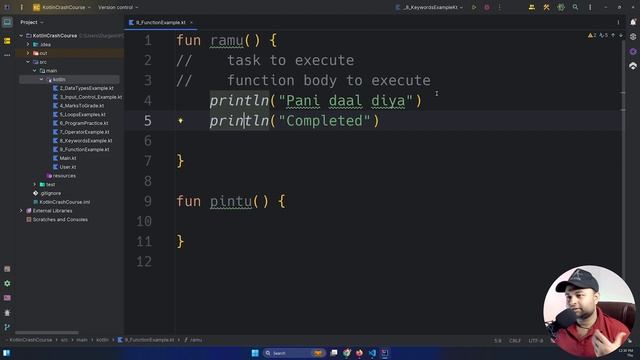Expand the .idea folder

(x=28, y=44)
